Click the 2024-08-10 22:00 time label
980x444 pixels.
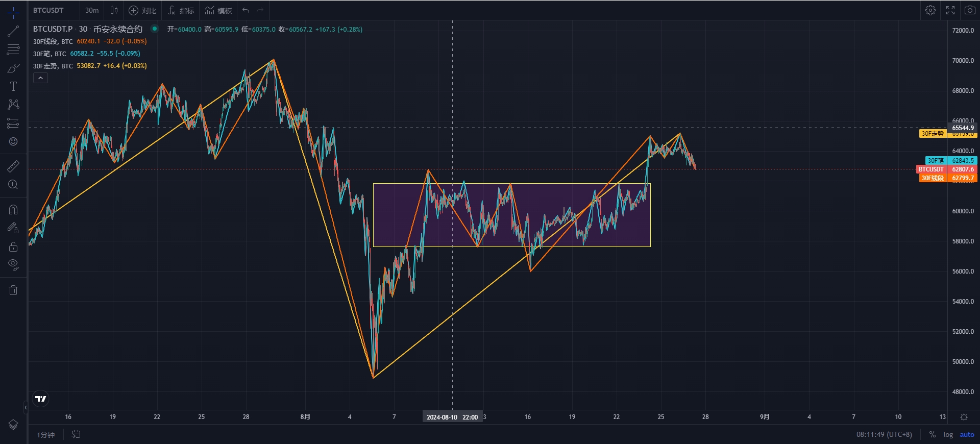click(x=452, y=417)
